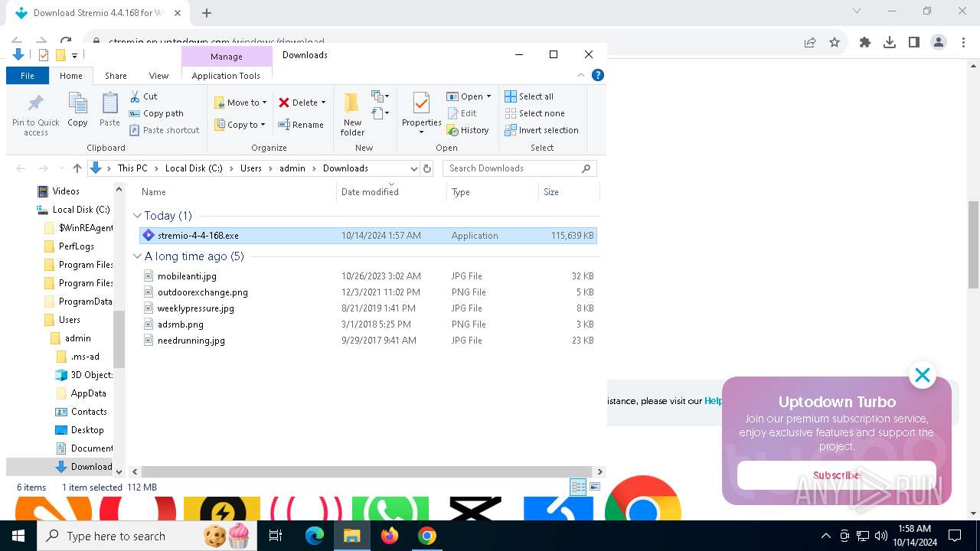Open the Open button dropdown arrow

pos(488,96)
